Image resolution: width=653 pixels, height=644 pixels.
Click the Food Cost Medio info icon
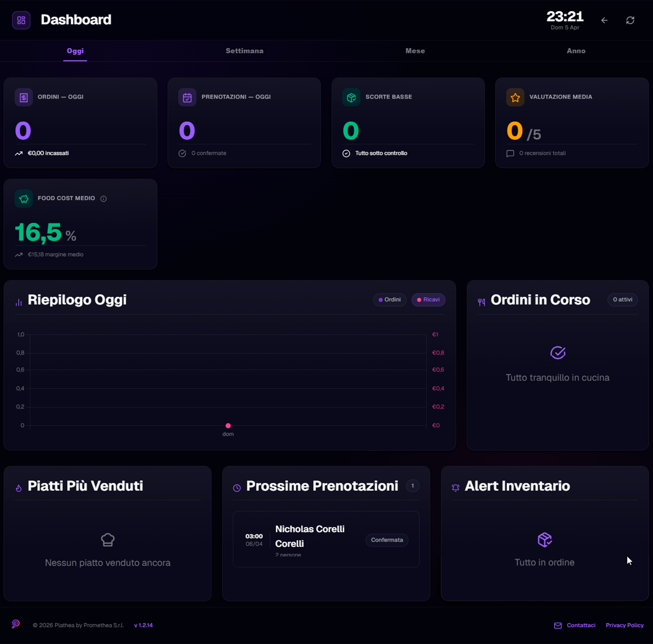(104, 199)
